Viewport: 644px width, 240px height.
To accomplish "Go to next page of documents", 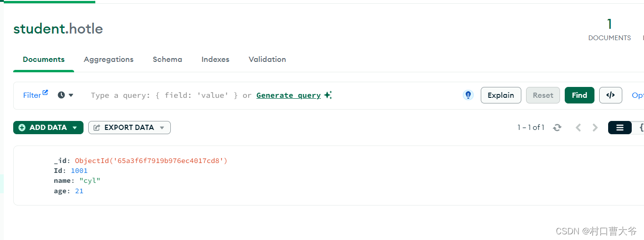I will point(595,128).
